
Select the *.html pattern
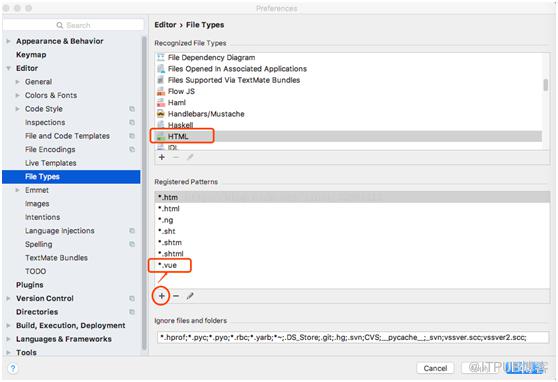coord(352,209)
